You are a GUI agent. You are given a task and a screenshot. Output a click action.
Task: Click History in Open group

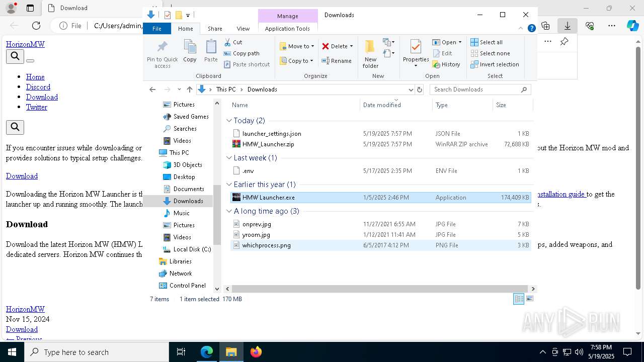[446, 64]
